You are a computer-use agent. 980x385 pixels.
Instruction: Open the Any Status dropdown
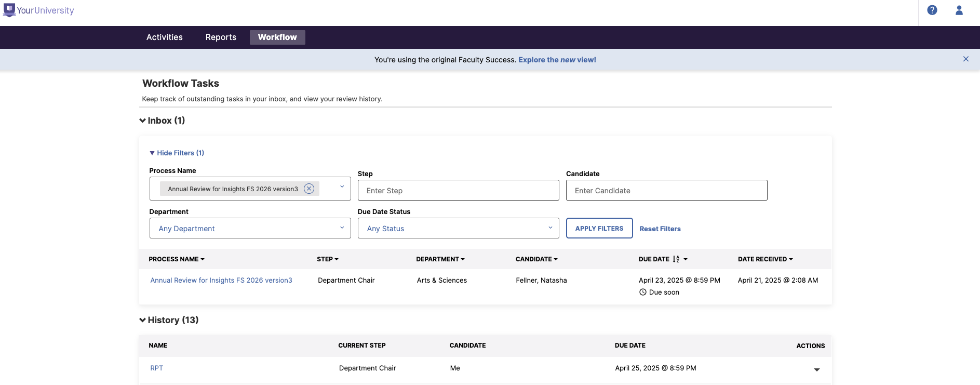pyautogui.click(x=459, y=228)
